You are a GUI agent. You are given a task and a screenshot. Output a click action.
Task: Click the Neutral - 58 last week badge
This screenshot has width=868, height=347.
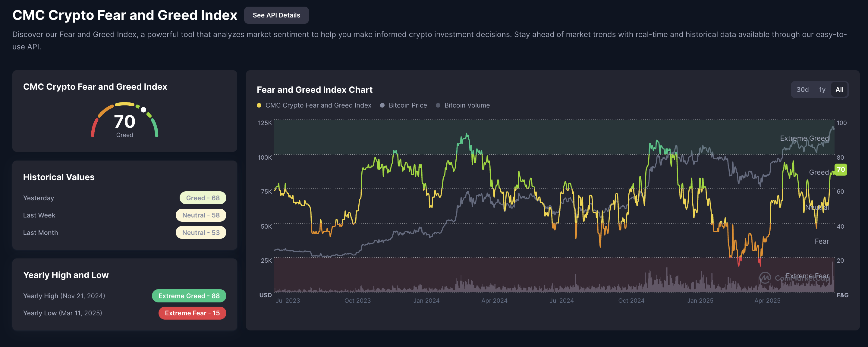click(200, 215)
